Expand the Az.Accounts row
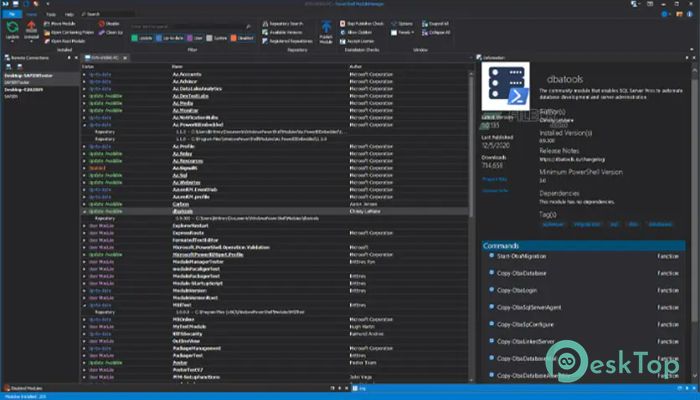Viewport: 700px width, 400px height. coord(84,75)
